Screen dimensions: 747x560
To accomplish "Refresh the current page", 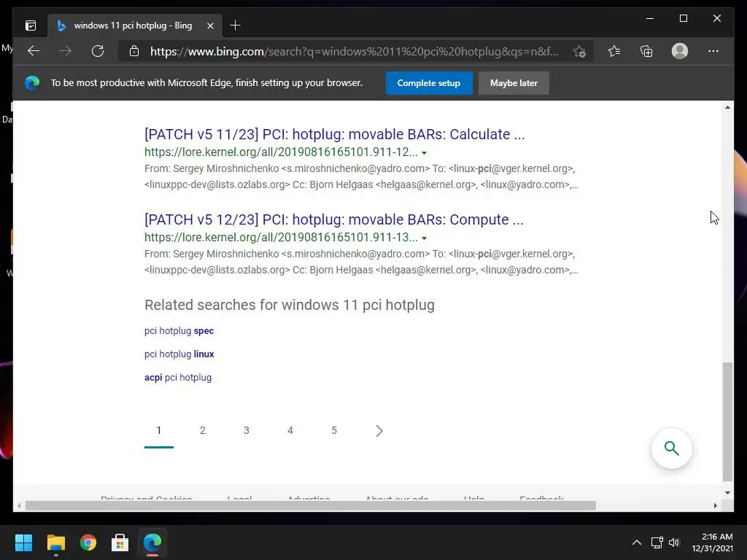I will (98, 51).
